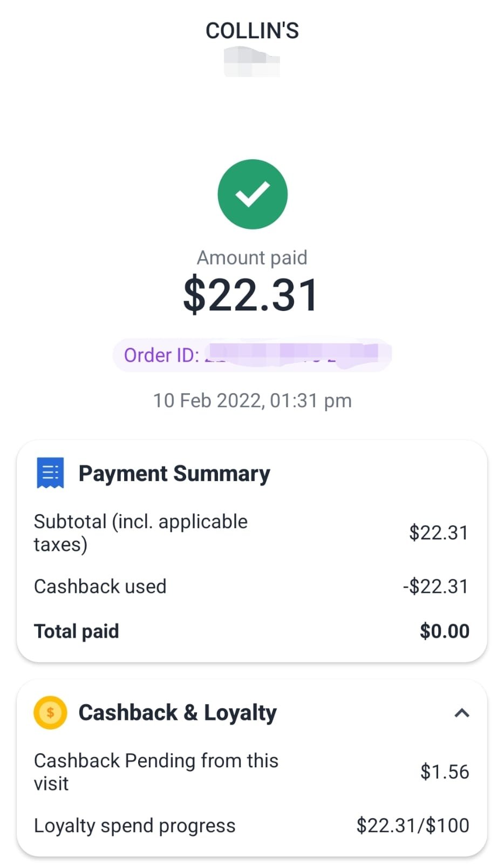This screenshot has height=864, width=504.
Task: Tap the COLLIN'S merchant name
Action: (x=252, y=31)
